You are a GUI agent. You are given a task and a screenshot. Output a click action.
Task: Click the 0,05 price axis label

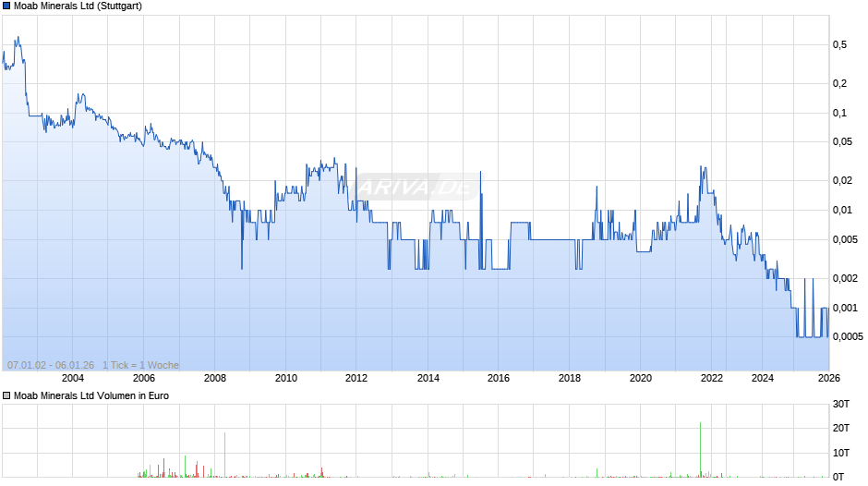pyautogui.click(x=842, y=142)
